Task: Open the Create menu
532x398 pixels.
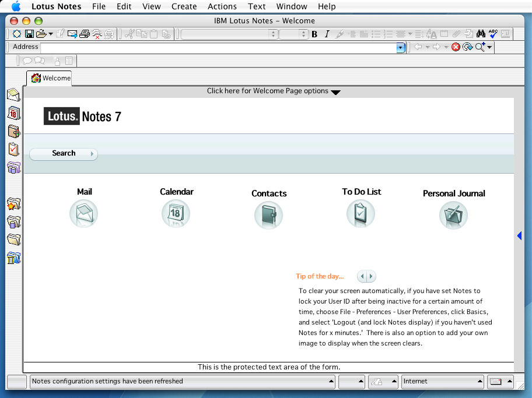Action: coord(184,6)
